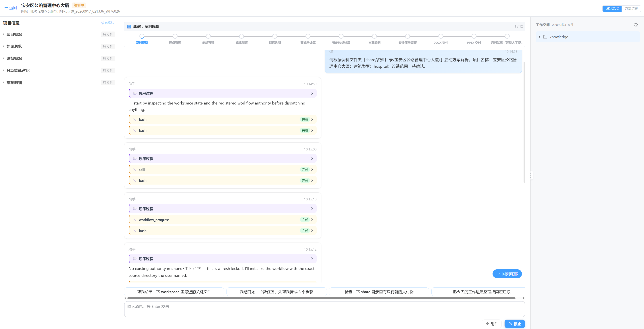Expand the workflow_progress tool call row
The image size is (644, 329).
[x=222, y=220]
